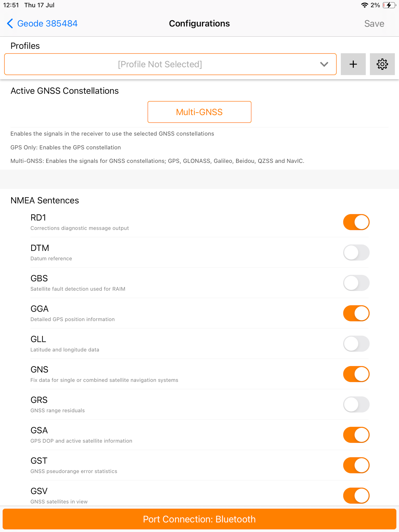The height and width of the screenshot is (532, 399).
Task: Enable the DTM datum reference sentence
Action: click(356, 252)
